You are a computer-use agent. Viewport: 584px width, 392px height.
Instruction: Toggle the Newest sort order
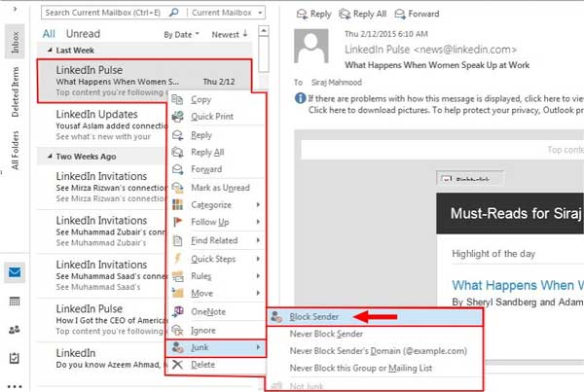(x=230, y=34)
